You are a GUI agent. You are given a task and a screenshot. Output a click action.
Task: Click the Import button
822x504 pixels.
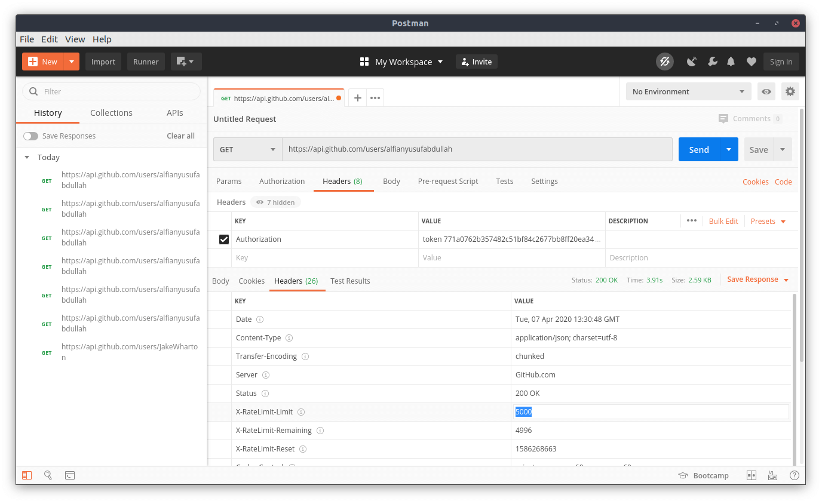pyautogui.click(x=103, y=62)
